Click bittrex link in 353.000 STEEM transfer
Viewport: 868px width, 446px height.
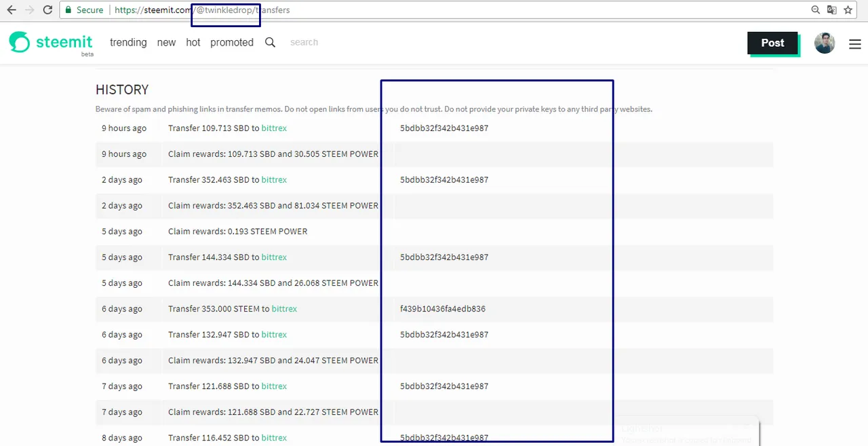[x=284, y=309]
